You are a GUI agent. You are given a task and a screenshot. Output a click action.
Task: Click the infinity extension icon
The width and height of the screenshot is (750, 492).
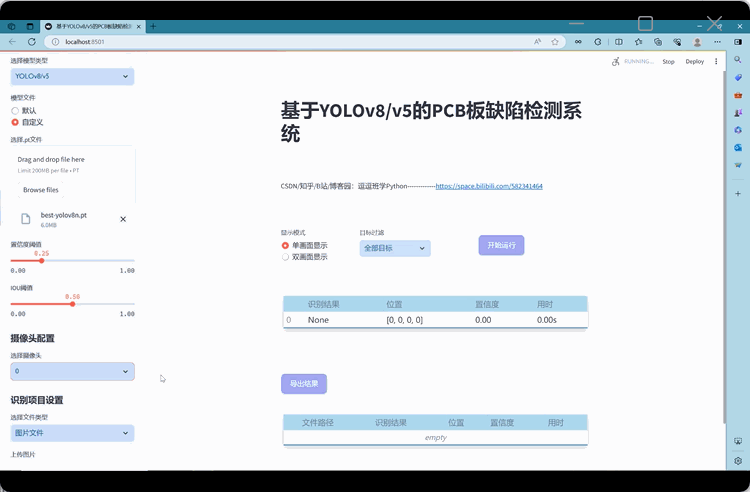578,42
